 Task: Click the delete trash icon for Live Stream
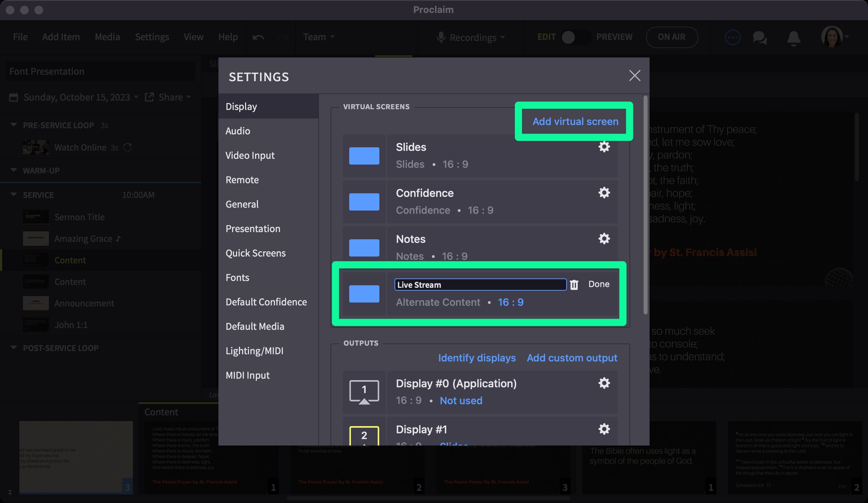(x=573, y=285)
